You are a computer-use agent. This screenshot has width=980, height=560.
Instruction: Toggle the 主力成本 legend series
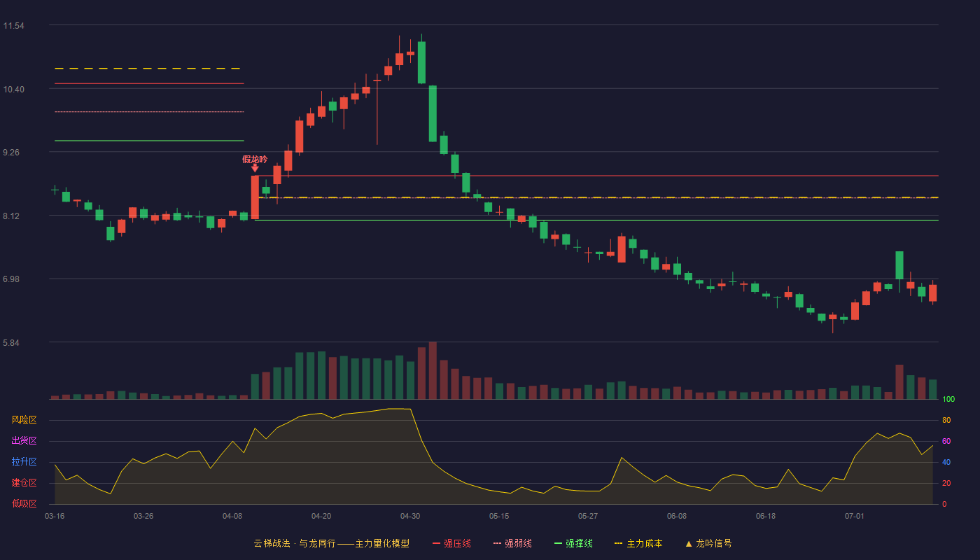click(638, 543)
